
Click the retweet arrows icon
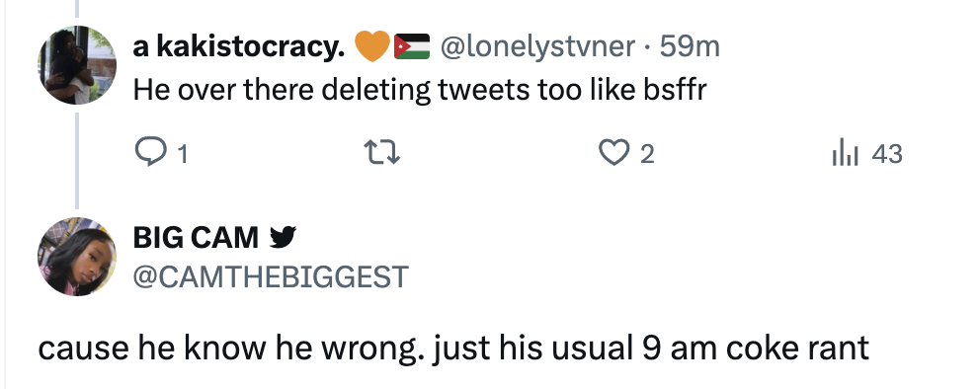point(382,153)
